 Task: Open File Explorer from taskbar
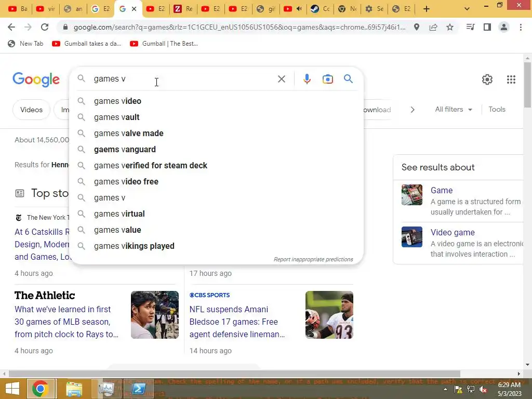tap(74, 389)
